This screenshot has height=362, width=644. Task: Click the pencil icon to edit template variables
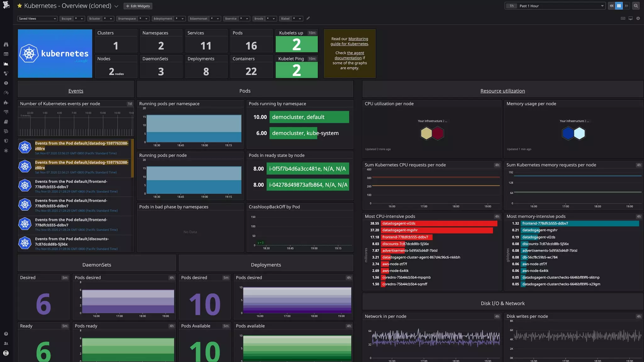pos(308,18)
